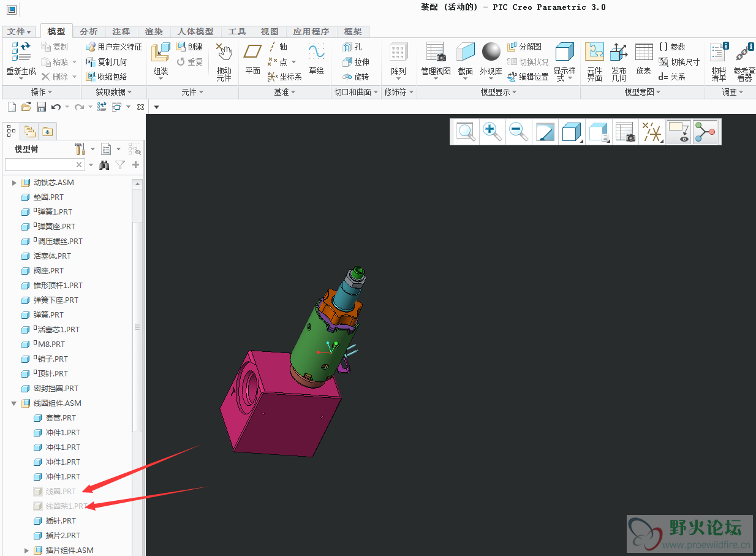This screenshot has height=556, width=756.
Task: Open the 应用程序 ribbon tab
Action: [311, 32]
